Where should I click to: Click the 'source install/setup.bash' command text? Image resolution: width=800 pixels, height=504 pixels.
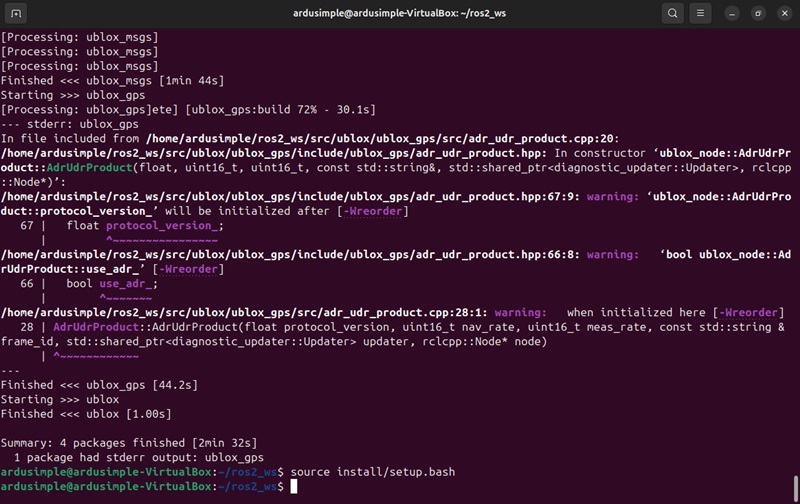coord(373,470)
